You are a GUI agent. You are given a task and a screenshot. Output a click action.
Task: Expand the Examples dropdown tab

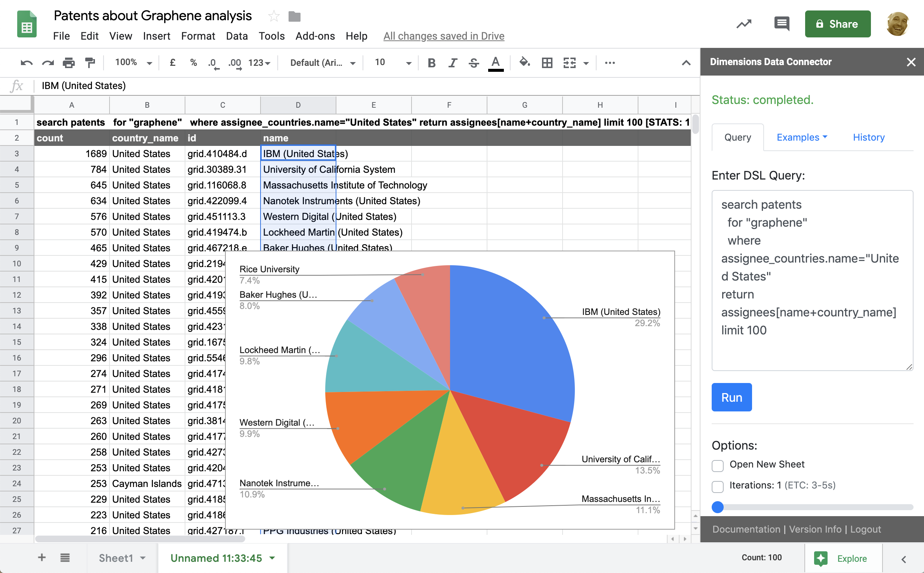801,137
